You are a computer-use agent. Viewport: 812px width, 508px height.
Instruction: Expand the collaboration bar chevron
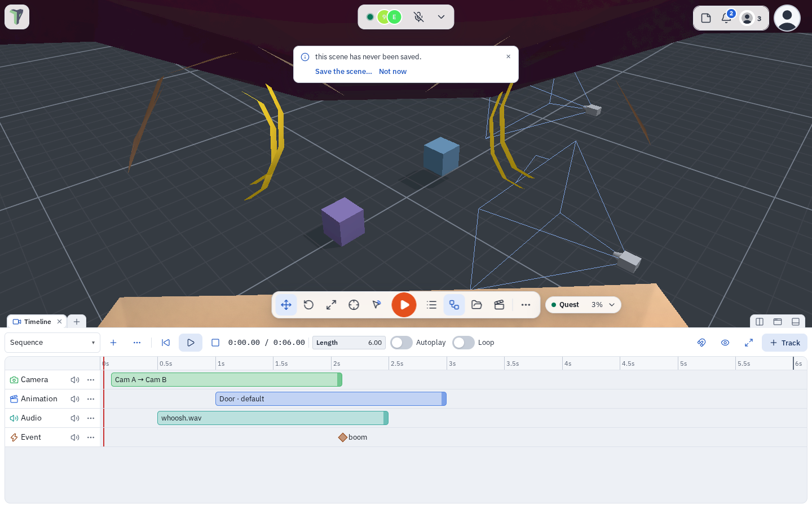click(441, 17)
